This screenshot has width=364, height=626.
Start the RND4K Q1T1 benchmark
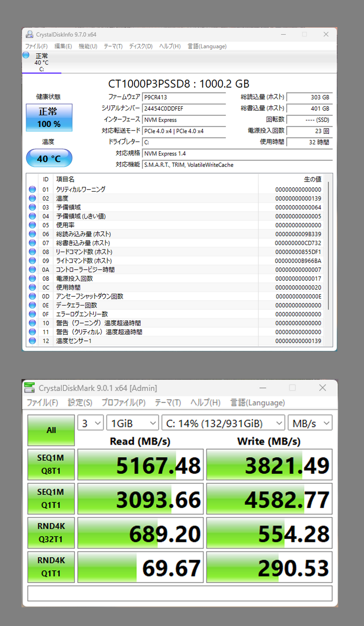[x=51, y=567]
